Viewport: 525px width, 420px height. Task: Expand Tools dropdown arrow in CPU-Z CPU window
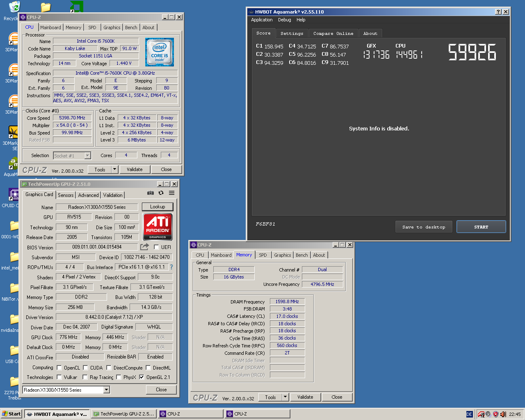coord(115,169)
